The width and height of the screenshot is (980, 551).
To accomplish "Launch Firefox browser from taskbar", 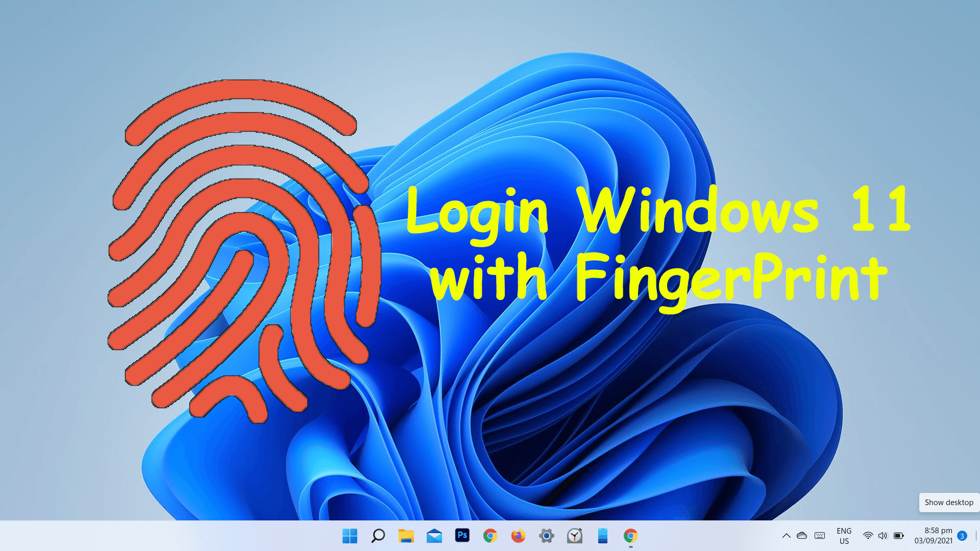I will (519, 536).
